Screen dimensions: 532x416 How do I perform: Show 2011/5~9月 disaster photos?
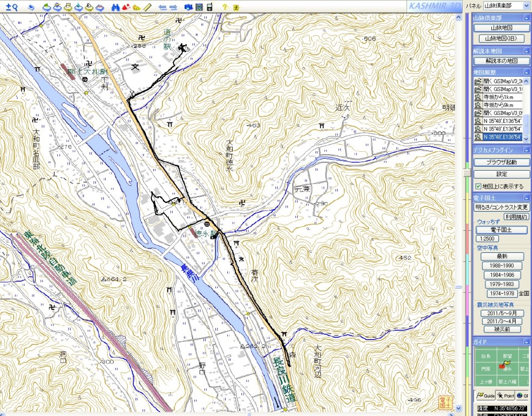click(502, 313)
